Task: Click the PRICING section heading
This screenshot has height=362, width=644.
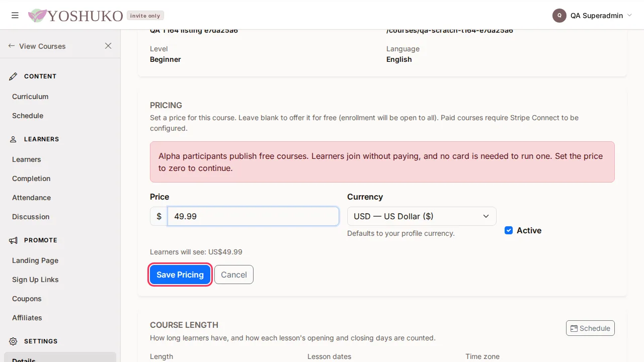Action: pos(166,105)
